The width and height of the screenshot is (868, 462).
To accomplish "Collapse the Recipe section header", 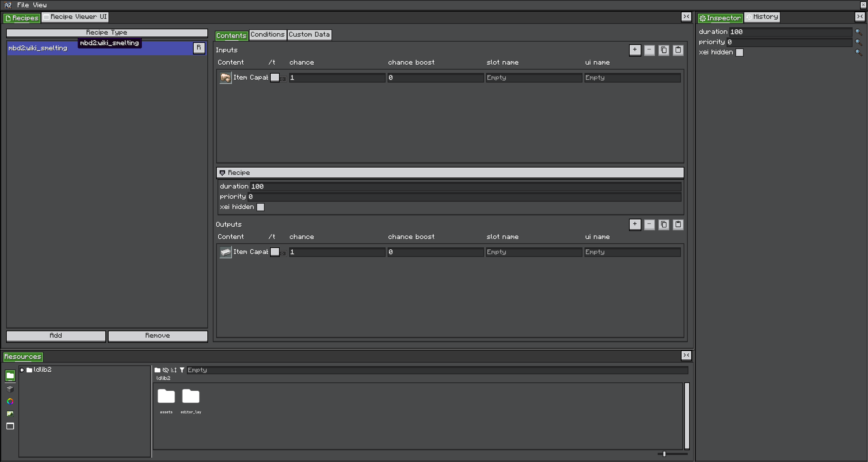I will [x=450, y=173].
